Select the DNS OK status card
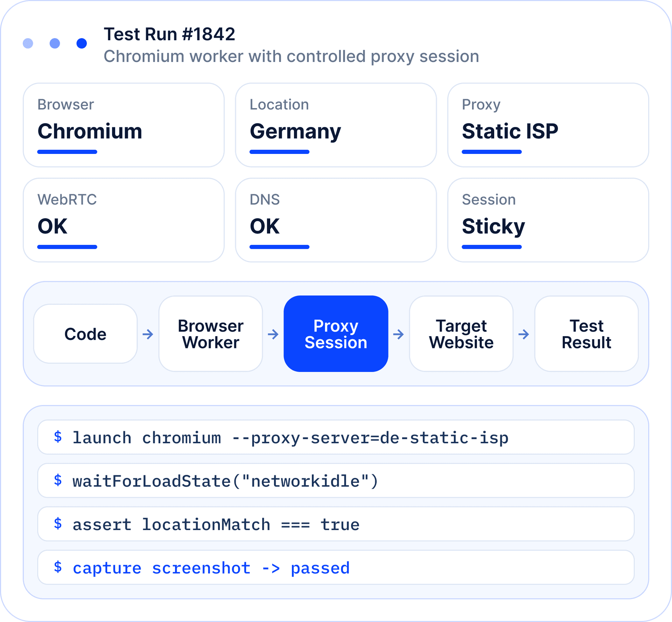 [336, 220]
